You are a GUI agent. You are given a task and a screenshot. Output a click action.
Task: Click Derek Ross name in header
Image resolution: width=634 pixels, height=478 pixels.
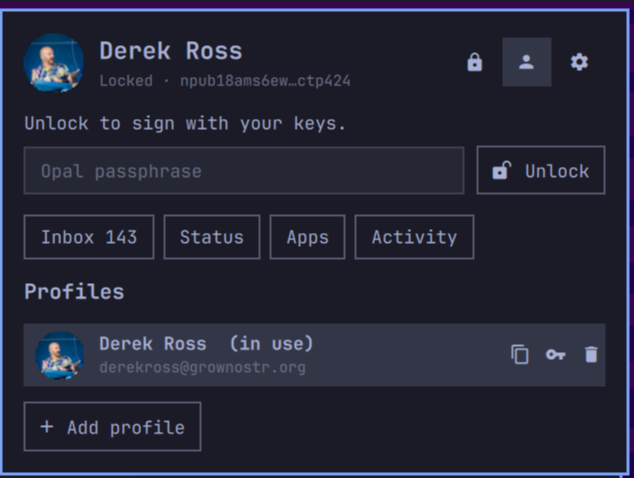[x=171, y=51]
